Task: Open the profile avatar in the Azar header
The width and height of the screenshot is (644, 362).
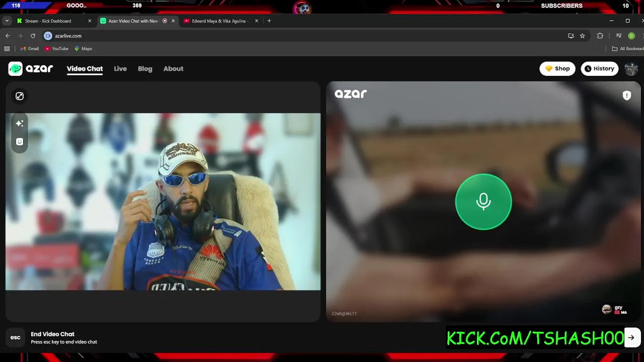Action: coord(631,69)
